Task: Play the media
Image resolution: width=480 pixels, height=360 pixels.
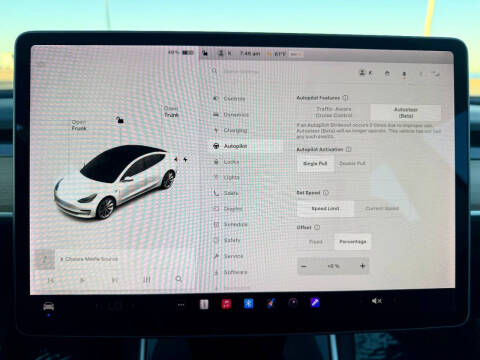Action: tap(82, 280)
